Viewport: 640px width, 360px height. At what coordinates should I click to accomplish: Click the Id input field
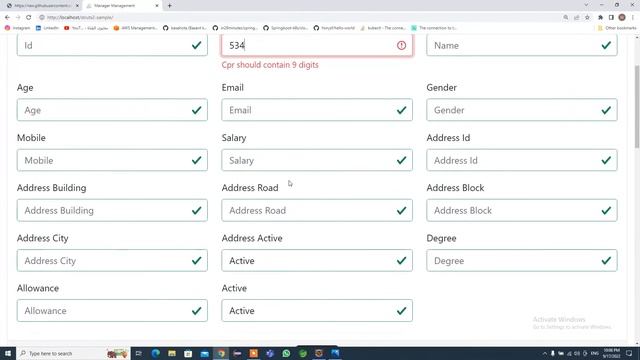pyautogui.click(x=112, y=45)
